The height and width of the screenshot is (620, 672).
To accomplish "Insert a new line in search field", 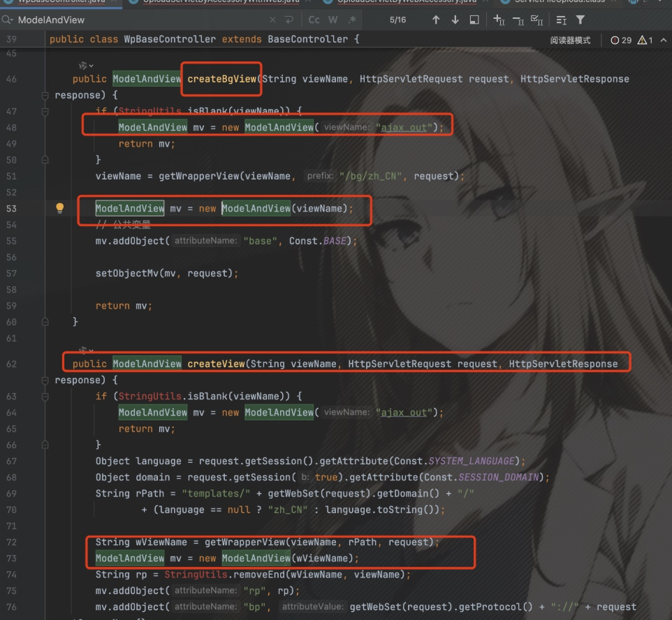I will [289, 20].
